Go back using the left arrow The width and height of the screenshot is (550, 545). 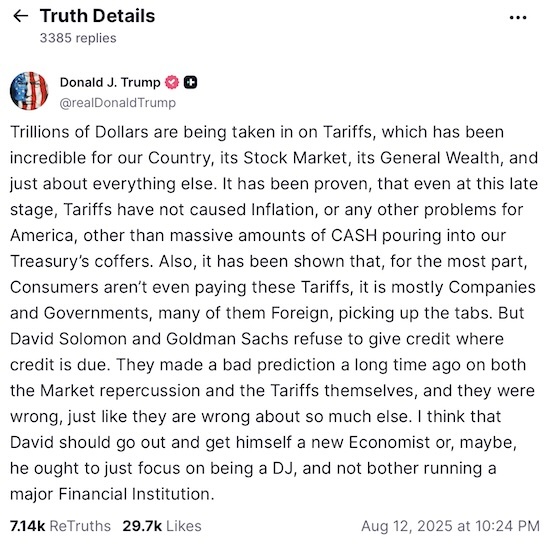pyautogui.click(x=20, y=16)
